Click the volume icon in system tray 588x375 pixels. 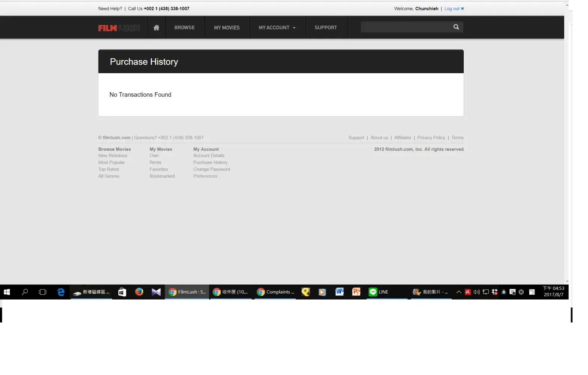(476, 292)
